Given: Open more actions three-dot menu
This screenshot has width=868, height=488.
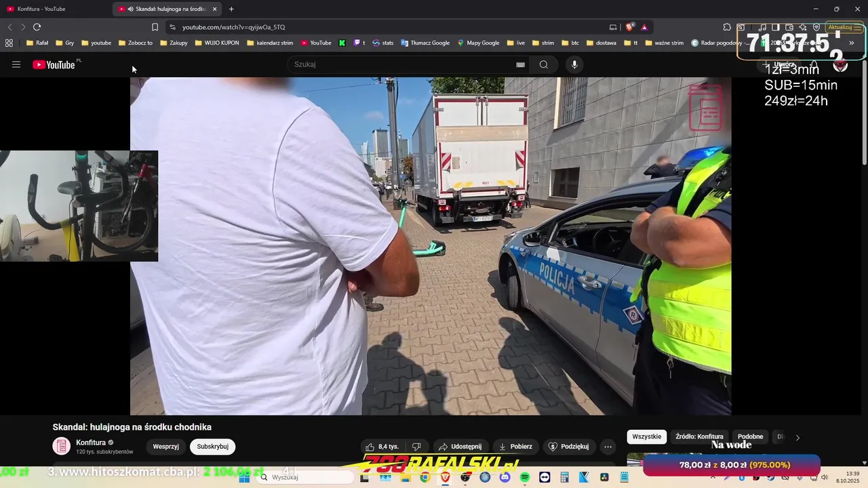Looking at the screenshot, I should 608,447.
